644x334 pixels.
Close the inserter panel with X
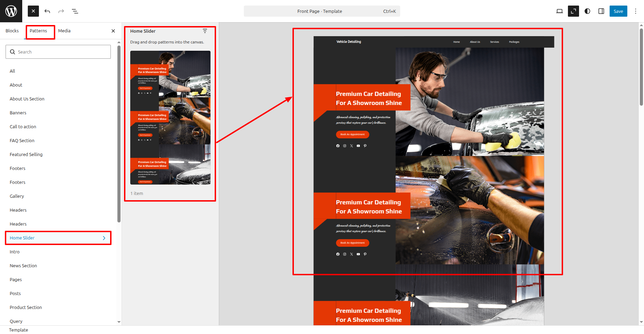(x=113, y=31)
